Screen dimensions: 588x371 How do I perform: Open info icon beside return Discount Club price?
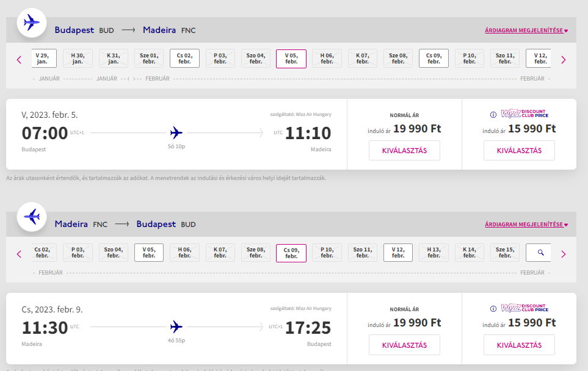[x=493, y=309]
